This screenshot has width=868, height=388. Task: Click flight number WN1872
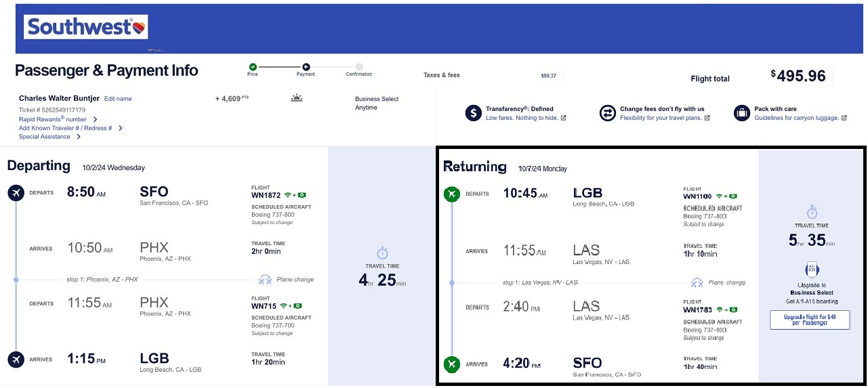tap(266, 195)
